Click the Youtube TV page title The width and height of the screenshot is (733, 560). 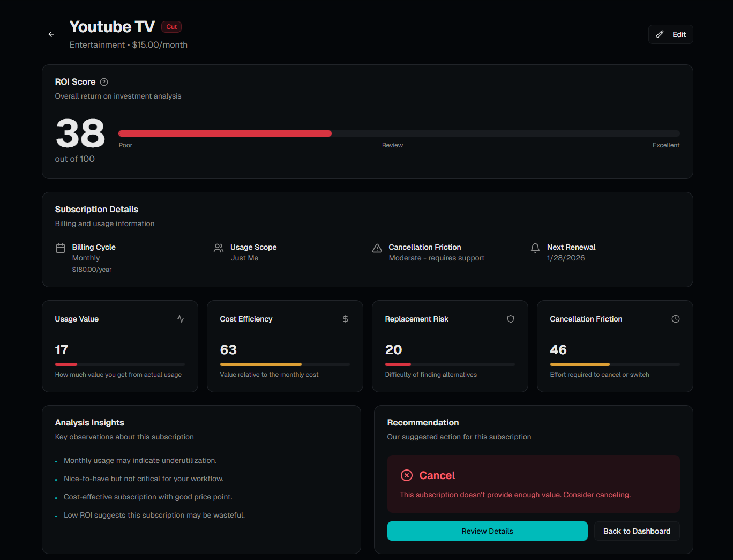[x=112, y=27]
